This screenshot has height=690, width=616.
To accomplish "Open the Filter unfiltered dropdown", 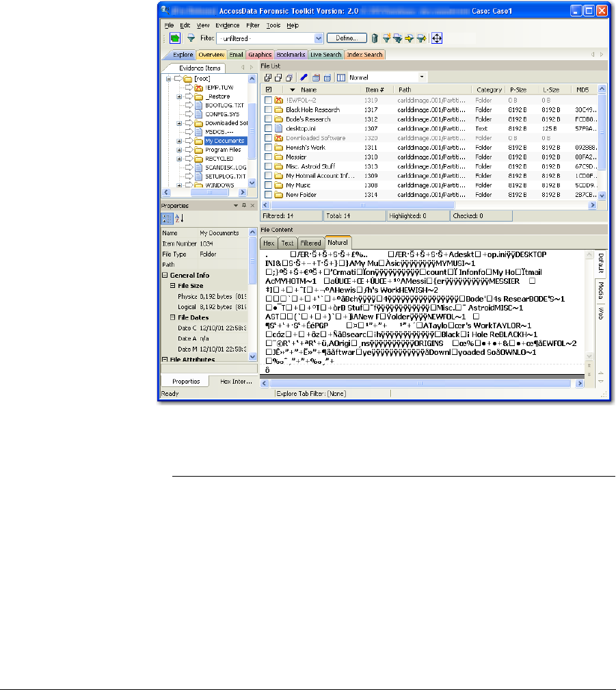I will click(319, 38).
